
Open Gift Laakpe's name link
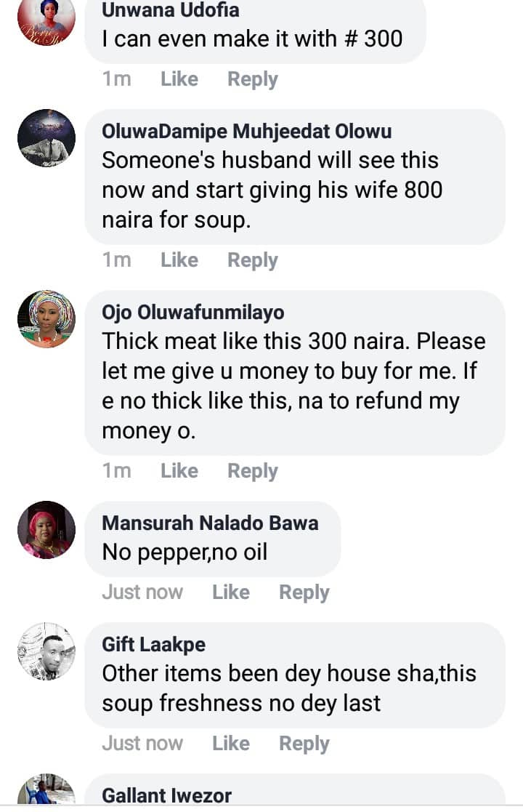[x=154, y=645]
